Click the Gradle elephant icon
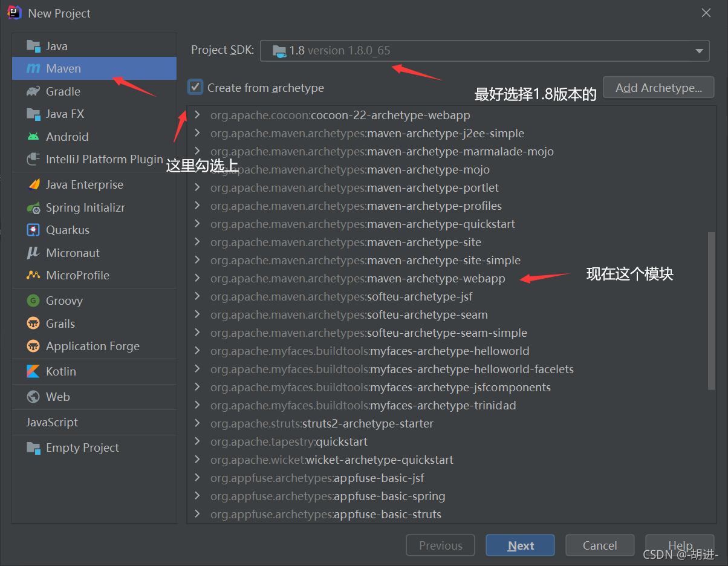Viewport: 728px width, 566px height. click(x=33, y=91)
